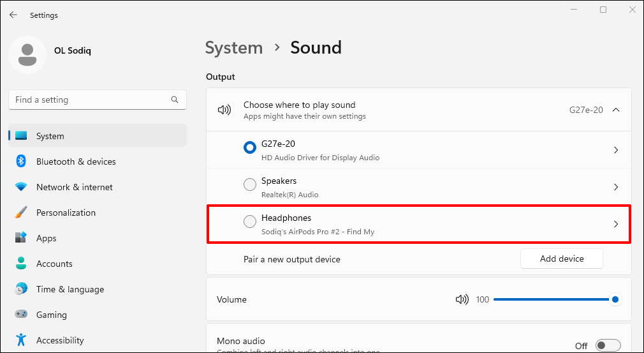Click the search magnifier icon
The width and height of the screenshot is (644, 353).
(175, 100)
